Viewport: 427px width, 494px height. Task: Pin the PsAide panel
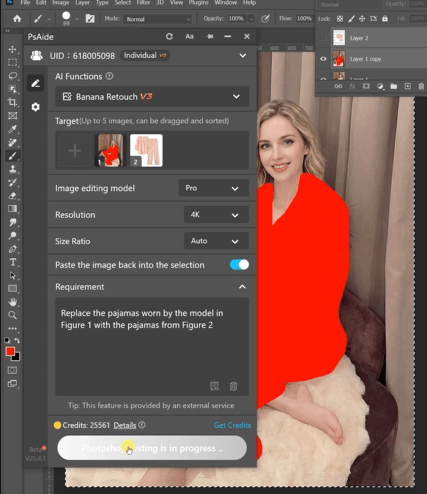click(210, 37)
